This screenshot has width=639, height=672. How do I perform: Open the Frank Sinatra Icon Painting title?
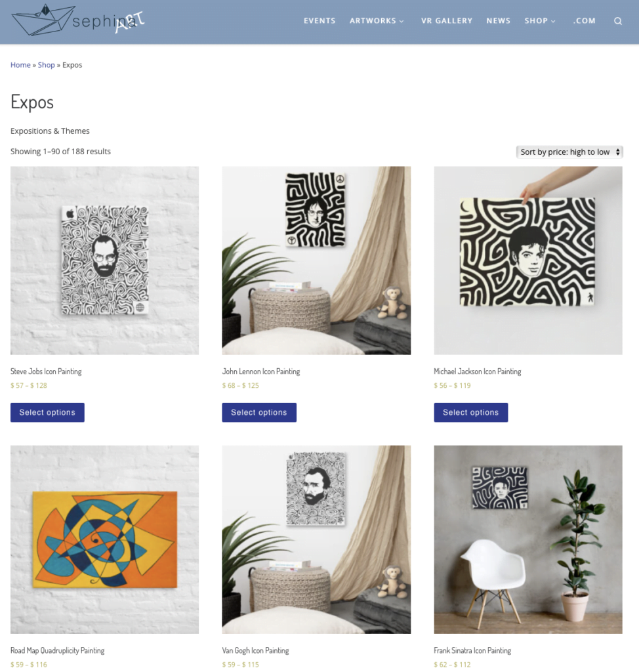(472, 650)
